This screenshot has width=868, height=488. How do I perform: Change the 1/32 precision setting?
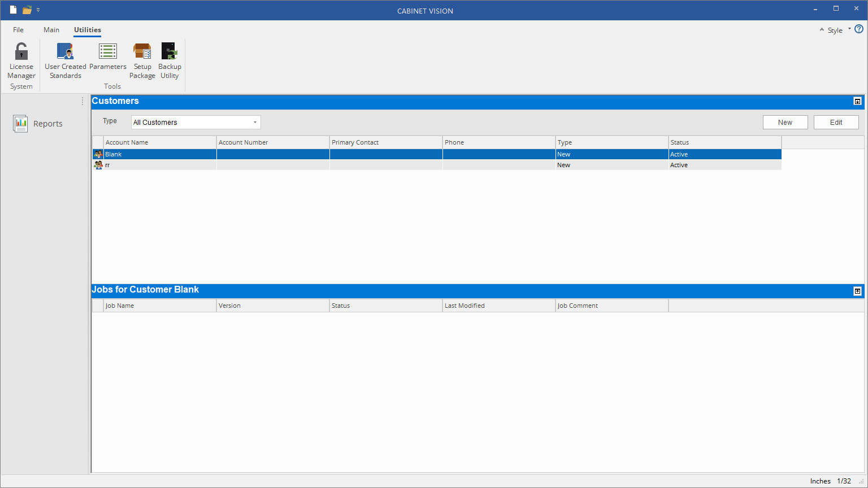[x=844, y=481]
